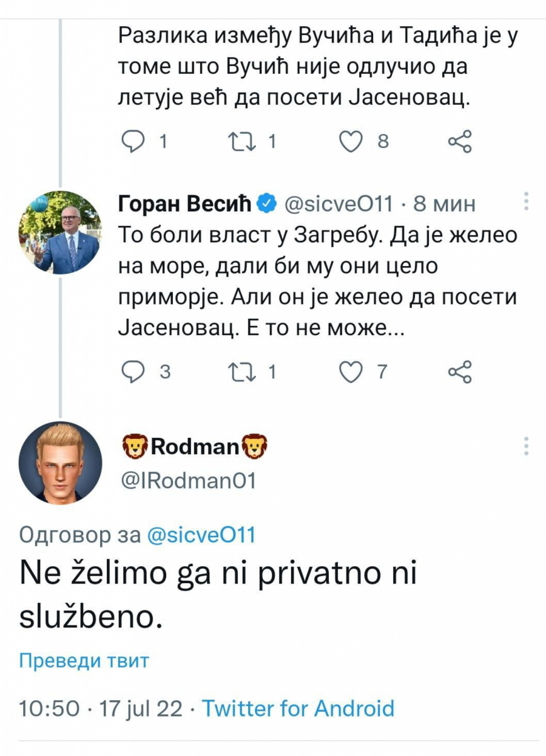Image resolution: width=546 pixels, height=756 pixels.
Task: Open the three-dot menu on Rodman's tweet
Action: [x=525, y=447]
